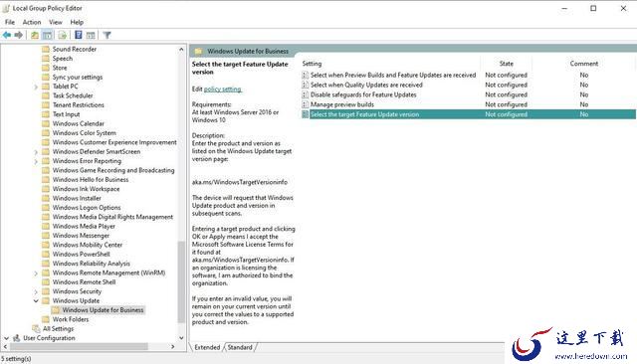Click the policy icon beside Disable safeguards for Feature Updates
The width and height of the screenshot is (637, 364).
click(306, 94)
